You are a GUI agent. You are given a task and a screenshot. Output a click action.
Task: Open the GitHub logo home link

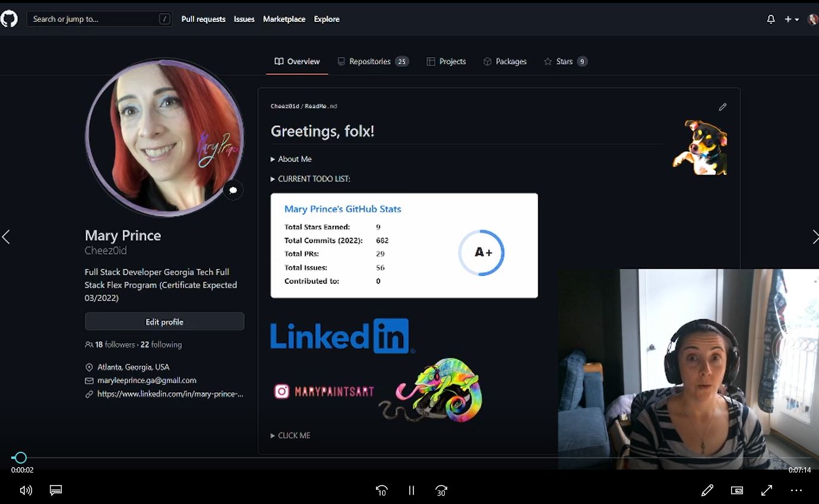pos(9,19)
